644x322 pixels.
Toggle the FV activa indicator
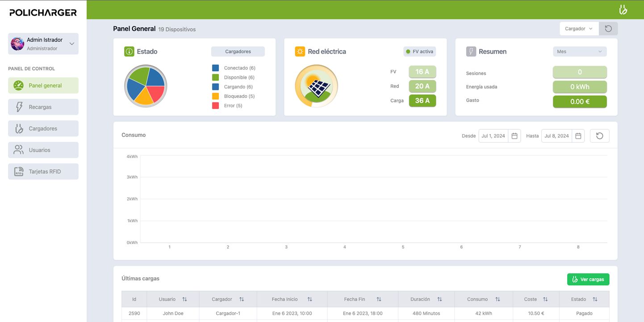[419, 51]
